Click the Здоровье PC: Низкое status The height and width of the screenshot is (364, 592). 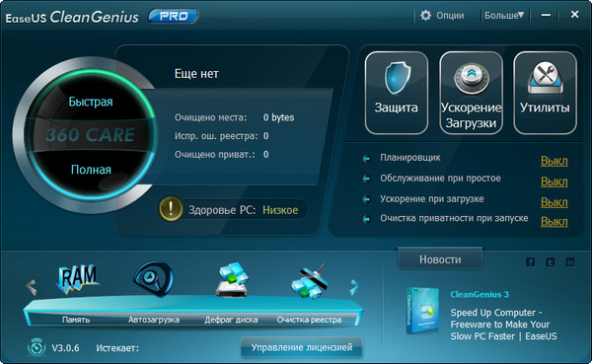click(243, 209)
